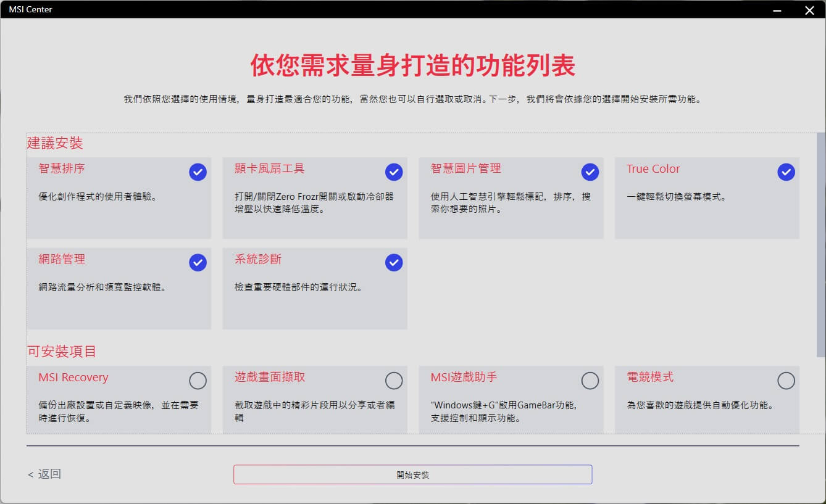The width and height of the screenshot is (826, 504).
Task: Click the 電競模式 card title
Action: coord(650,377)
